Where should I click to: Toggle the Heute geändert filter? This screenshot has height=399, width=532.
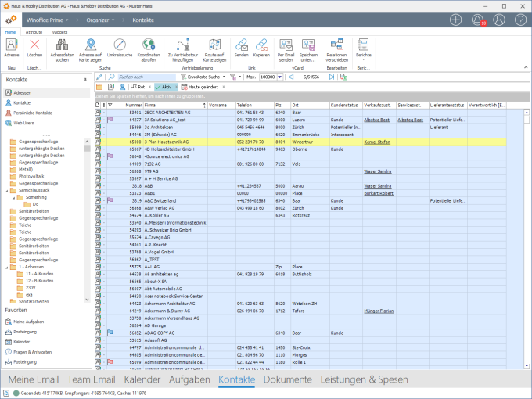coord(199,87)
